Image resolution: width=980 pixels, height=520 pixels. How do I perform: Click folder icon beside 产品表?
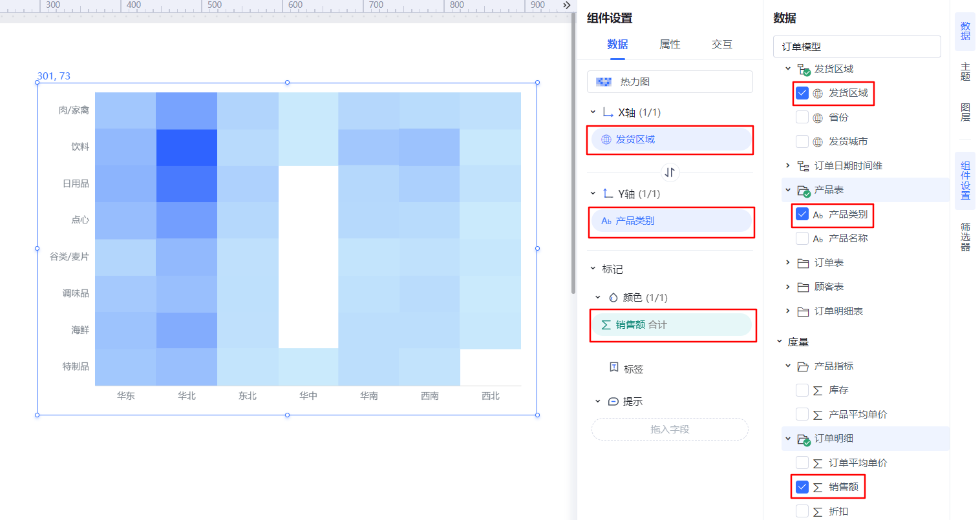[804, 191]
